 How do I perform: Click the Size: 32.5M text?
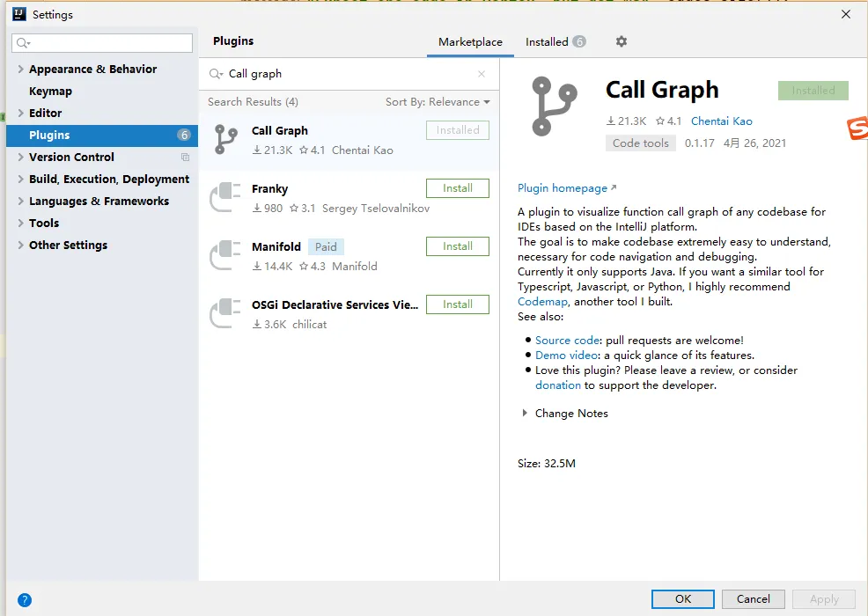pos(547,463)
